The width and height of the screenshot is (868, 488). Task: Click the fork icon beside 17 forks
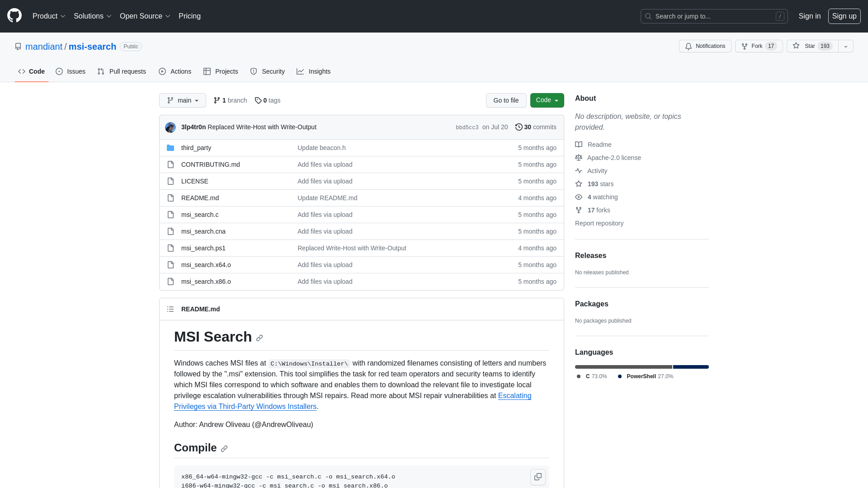pyautogui.click(x=579, y=210)
